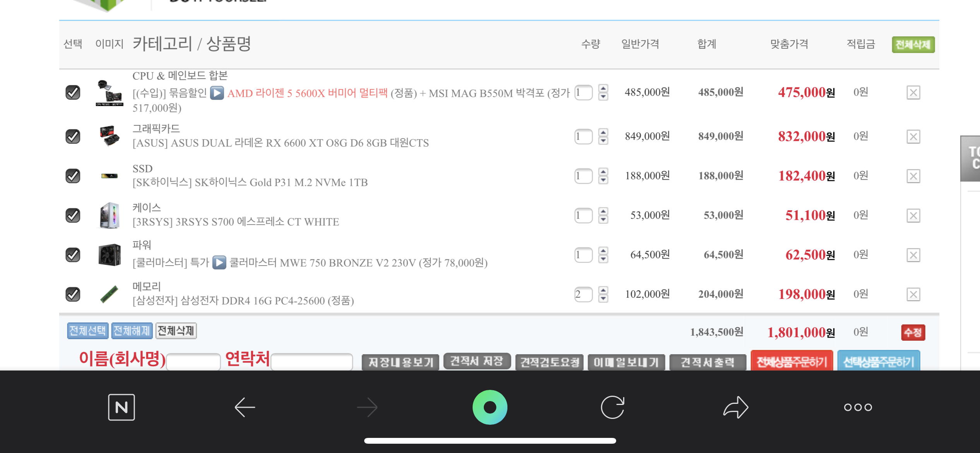Remove the SK하이닉스 SSD row with X
The width and height of the screenshot is (980, 453).
(913, 176)
